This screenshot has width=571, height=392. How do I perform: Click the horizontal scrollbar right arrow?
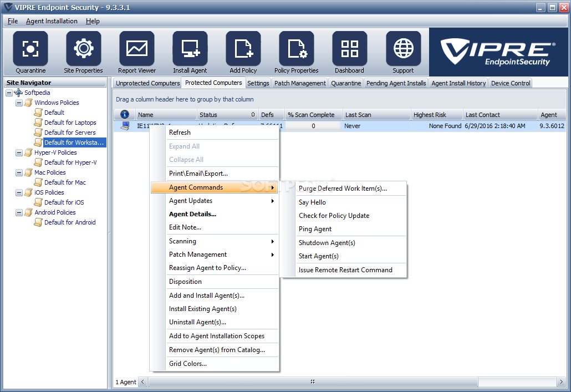click(561, 382)
